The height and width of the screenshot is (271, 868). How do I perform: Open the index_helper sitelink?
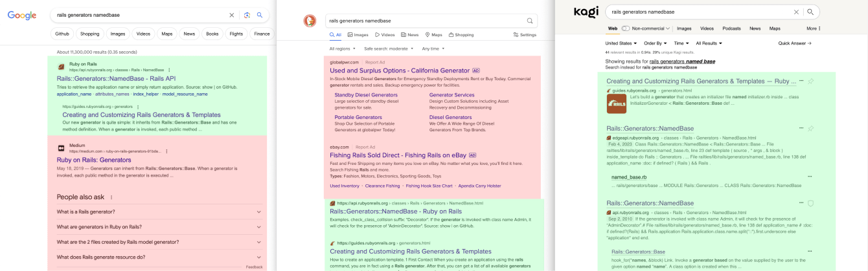(x=146, y=94)
